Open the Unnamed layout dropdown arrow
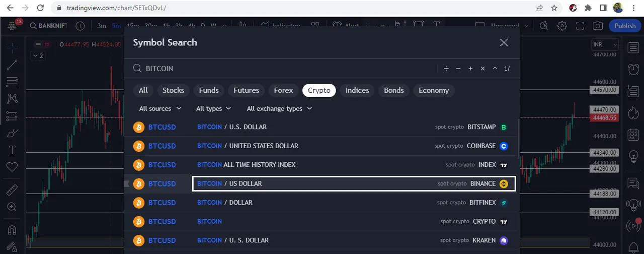Viewport: 644px width, 254px height. pyautogui.click(x=527, y=26)
